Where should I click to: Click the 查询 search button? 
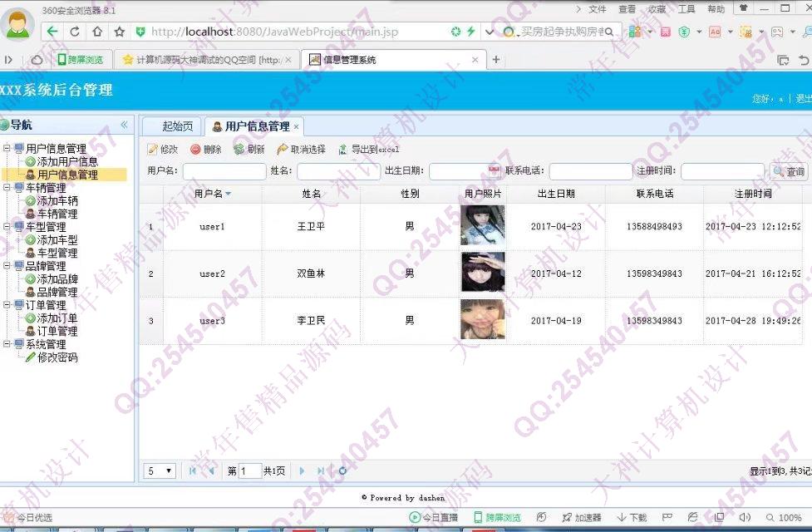789,171
